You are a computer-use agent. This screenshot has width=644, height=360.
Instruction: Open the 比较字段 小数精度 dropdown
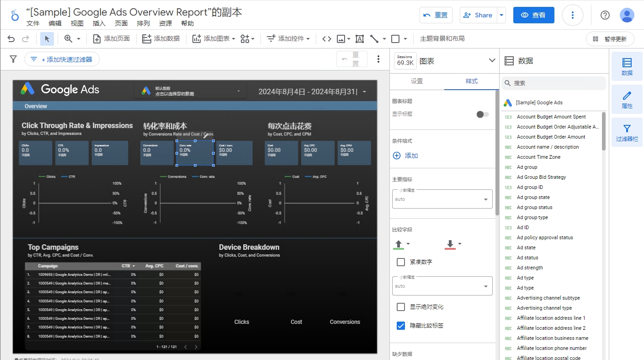[x=442, y=286]
